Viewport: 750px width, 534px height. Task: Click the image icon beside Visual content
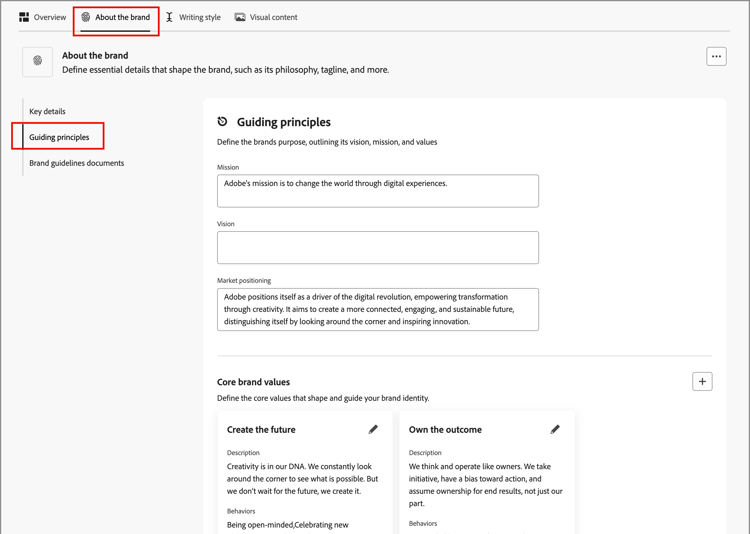240,17
